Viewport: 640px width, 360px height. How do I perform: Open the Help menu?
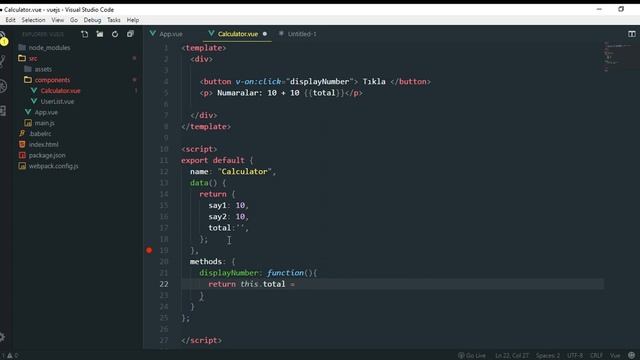pyautogui.click(x=133, y=20)
